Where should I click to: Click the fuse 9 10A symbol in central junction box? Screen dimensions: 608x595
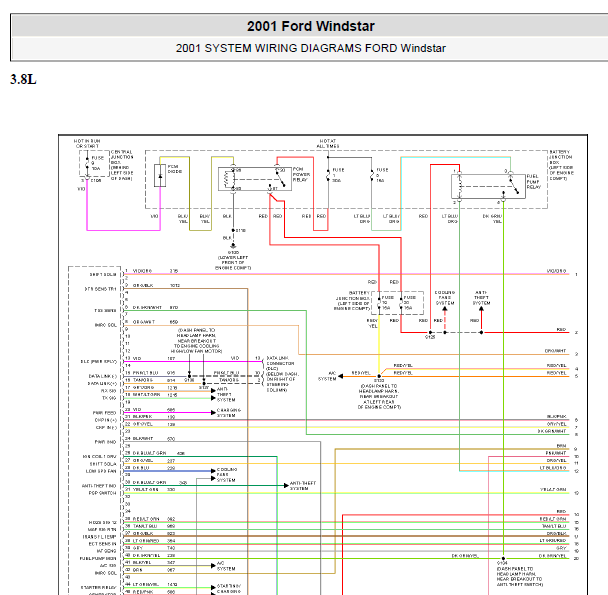(88, 163)
